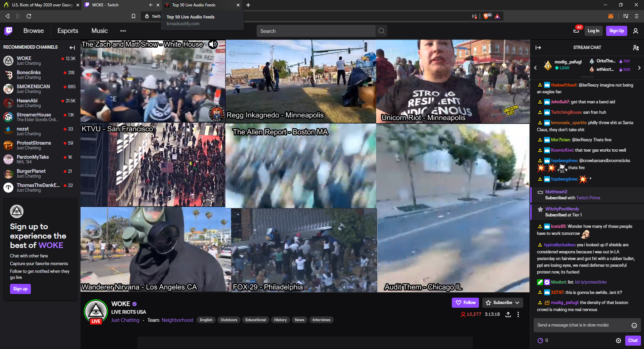Click the share stream icon
The height and width of the screenshot is (349, 644).
click(x=508, y=314)
